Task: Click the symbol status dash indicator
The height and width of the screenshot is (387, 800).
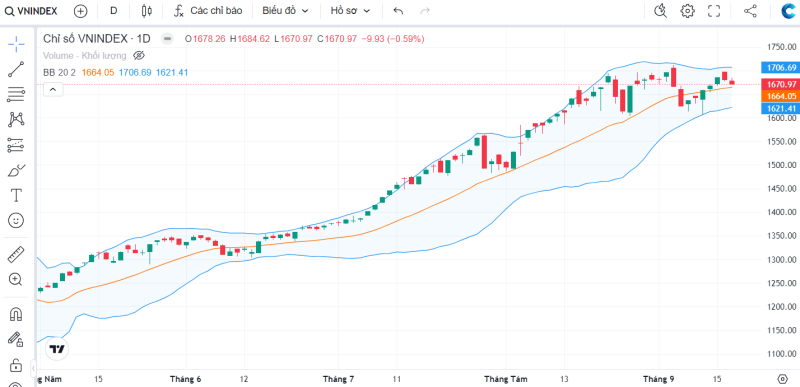Action: (167, 39)
